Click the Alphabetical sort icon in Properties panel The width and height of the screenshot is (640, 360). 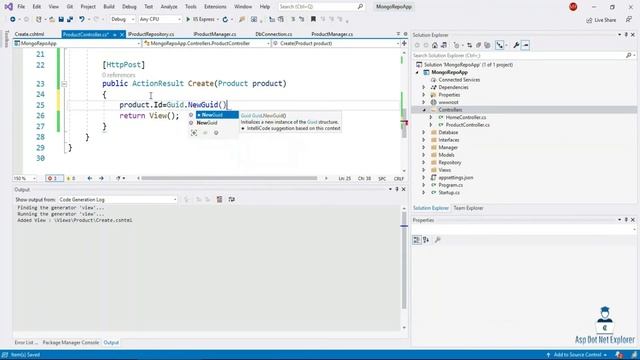pos(426,240)
